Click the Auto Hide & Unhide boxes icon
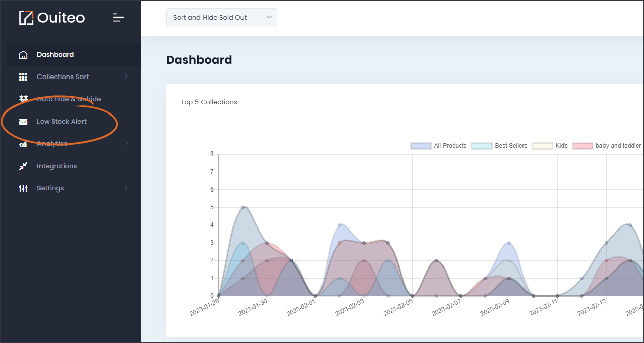The image size is (644, 343). (23, 99)
